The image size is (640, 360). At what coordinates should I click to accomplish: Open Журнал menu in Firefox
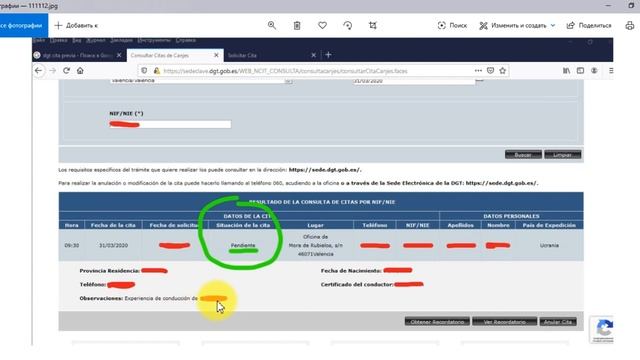tap(96, 40)
